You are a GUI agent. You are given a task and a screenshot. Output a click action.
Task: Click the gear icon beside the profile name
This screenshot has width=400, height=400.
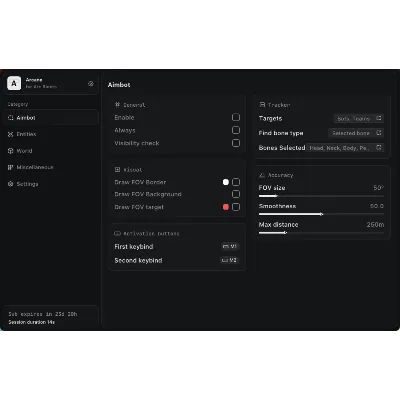(x=91, y=84)
